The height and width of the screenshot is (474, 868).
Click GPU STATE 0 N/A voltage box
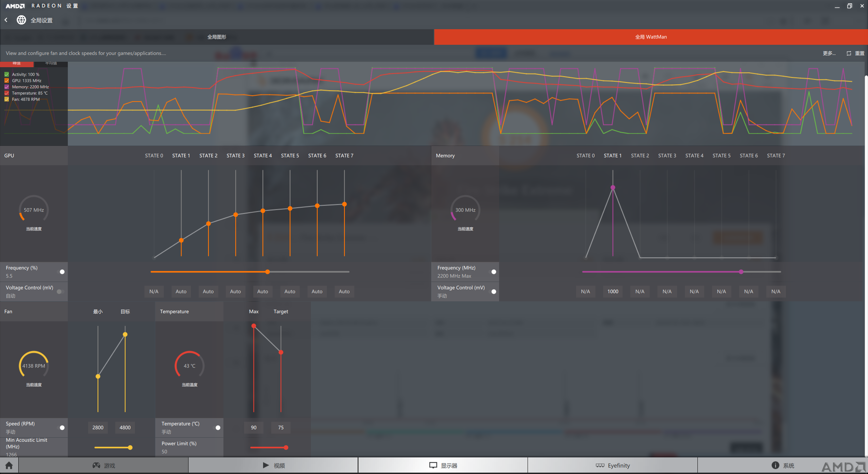coord(154,291)
